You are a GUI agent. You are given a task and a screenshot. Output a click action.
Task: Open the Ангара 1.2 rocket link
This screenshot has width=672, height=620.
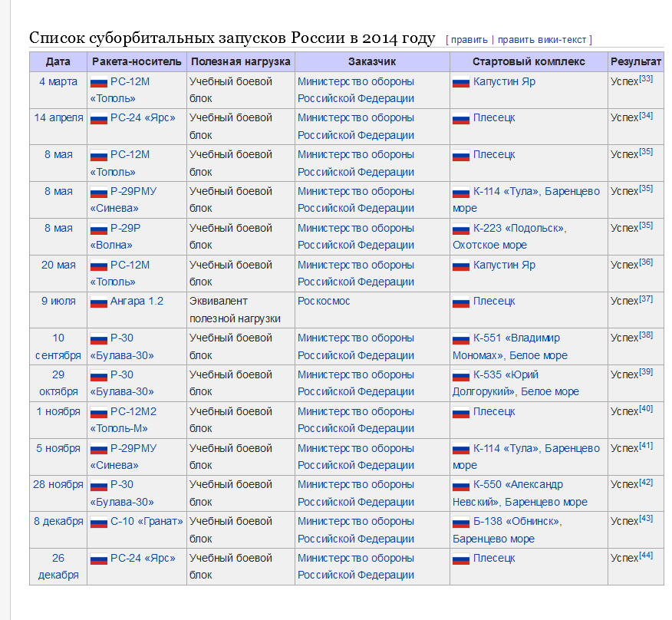[137, 302]
